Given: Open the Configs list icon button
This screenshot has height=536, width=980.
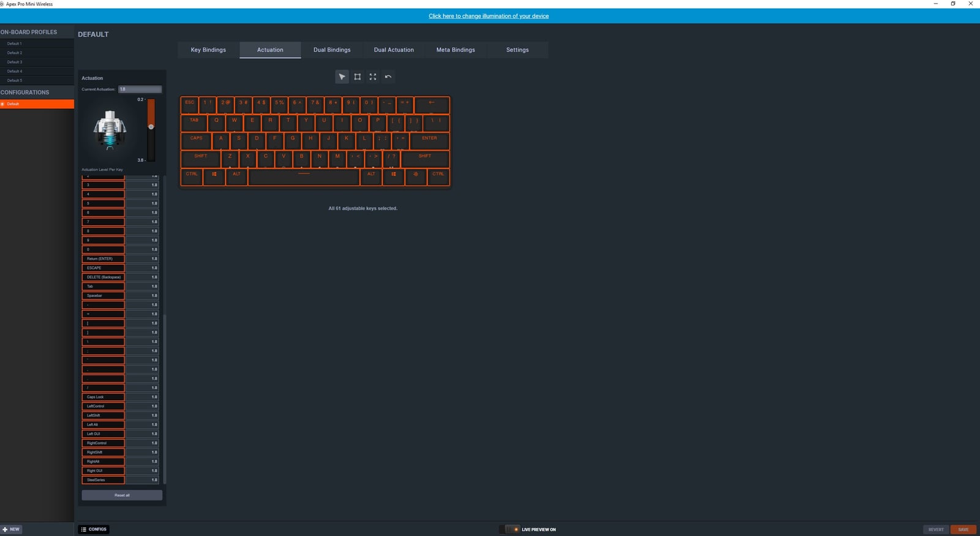Looking at the screenshot, I should (94, 529).
